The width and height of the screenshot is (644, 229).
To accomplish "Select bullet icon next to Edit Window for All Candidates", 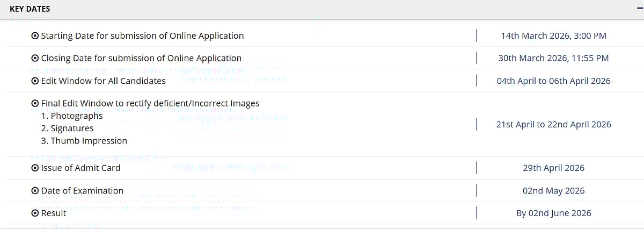I will click(x=35, y=81).
